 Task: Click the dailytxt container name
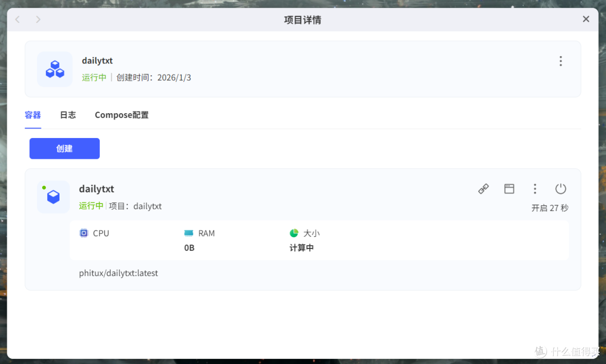pos(97,189)
